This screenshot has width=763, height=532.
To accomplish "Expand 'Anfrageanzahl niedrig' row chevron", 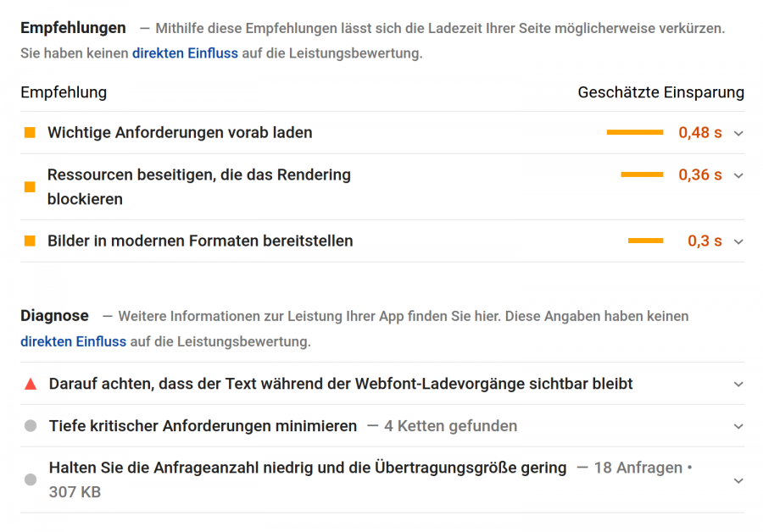I will click(738, 480).
